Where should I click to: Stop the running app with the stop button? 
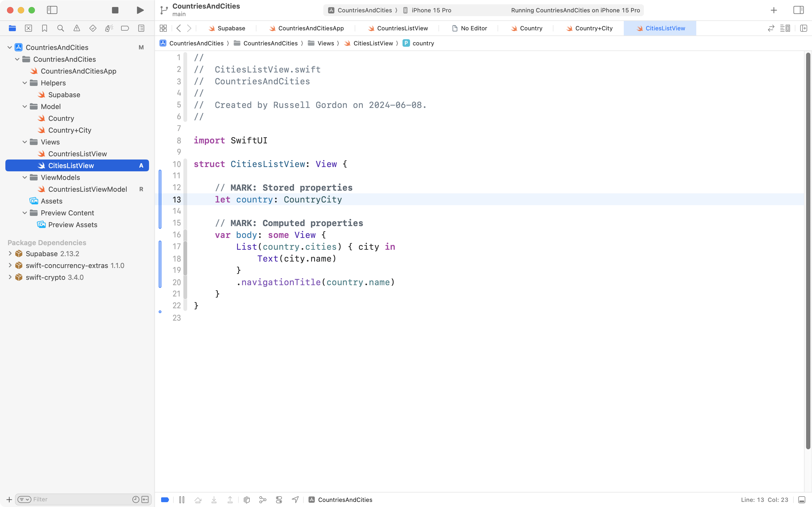(115, 10)
